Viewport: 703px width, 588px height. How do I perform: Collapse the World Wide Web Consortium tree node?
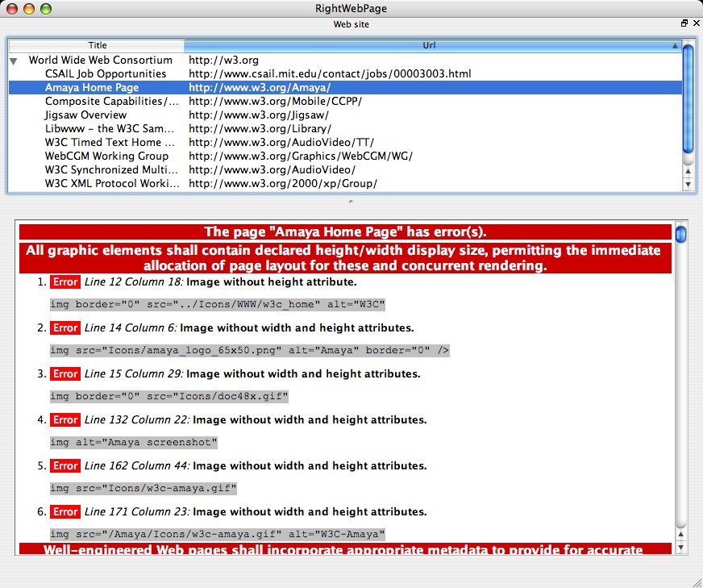pyautogui.click(x=14, y=61)
